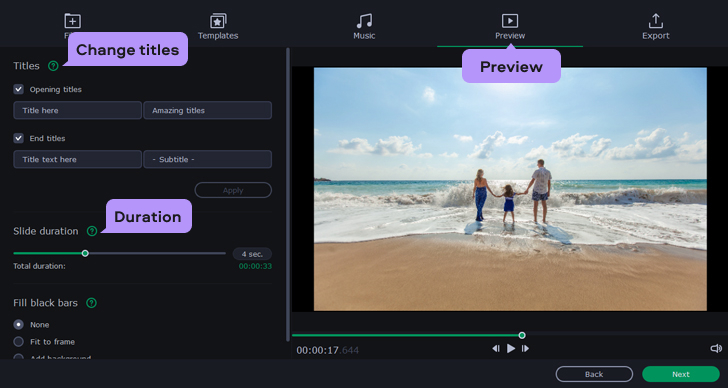Click the Apply titles button
This screenshot has width=728, height=388.
pos(233,190)
